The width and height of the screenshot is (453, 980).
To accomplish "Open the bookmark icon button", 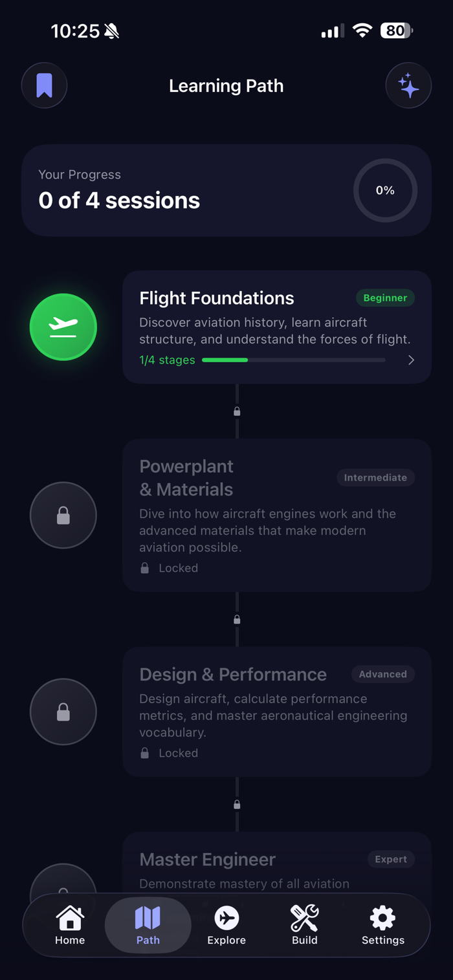I will pyautogui.click(x=45, y=85).
